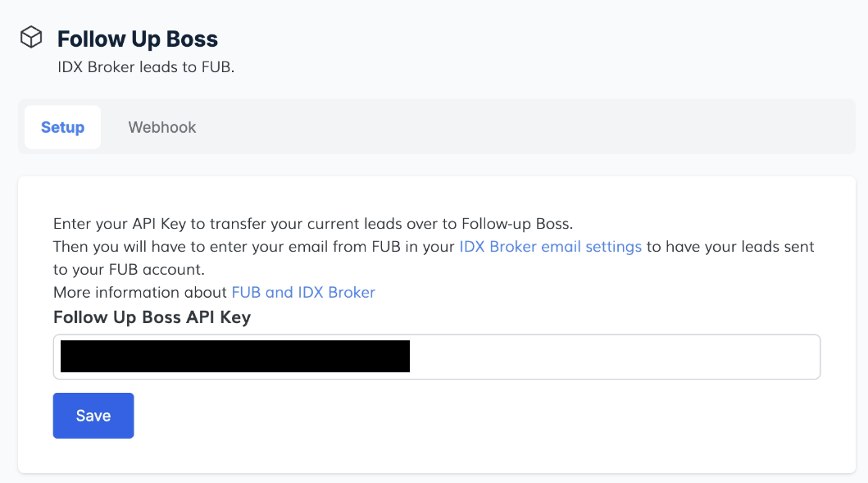Screen dimensions: 868x483
Task: Open the IDX Broker email settings link
Action: 550,246
